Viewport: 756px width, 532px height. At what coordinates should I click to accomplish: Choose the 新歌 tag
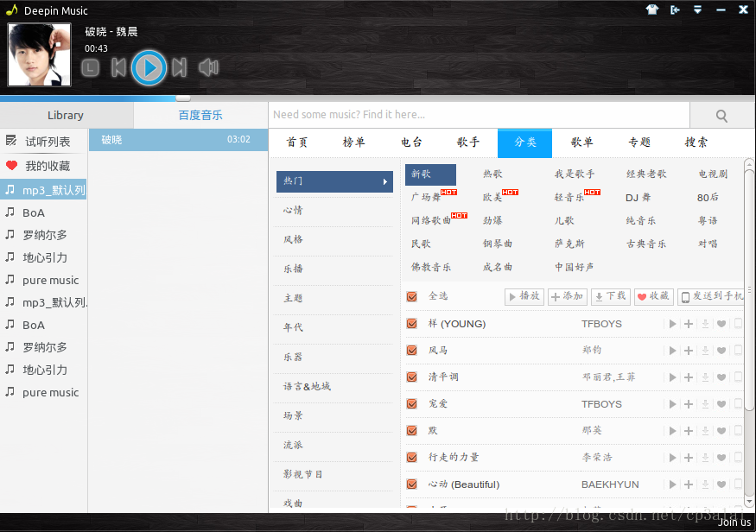[x=430, y=174]
